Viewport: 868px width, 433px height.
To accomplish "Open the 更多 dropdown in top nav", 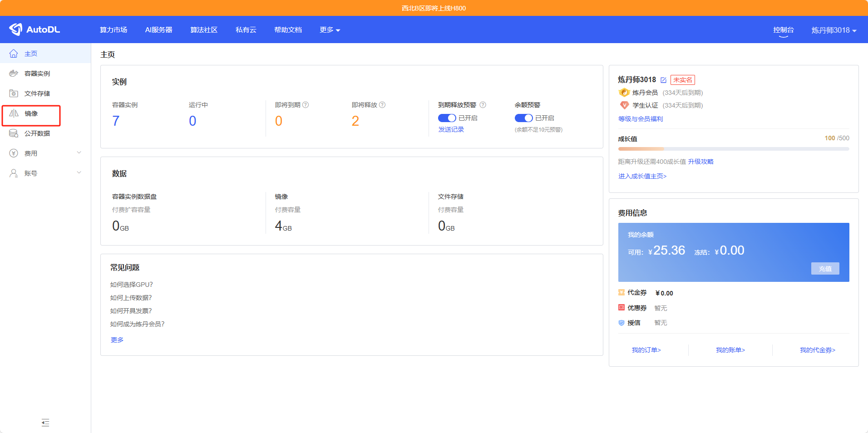I will pos(330,30).
